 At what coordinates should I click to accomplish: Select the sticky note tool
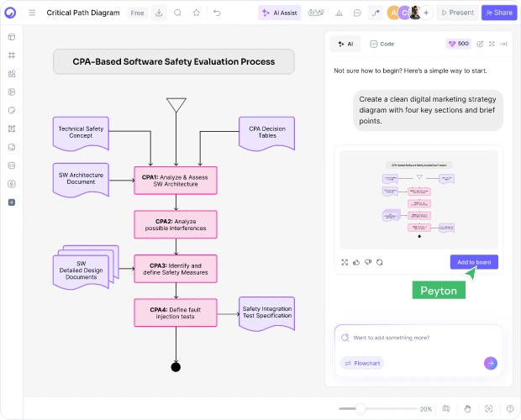coord(12,110)
